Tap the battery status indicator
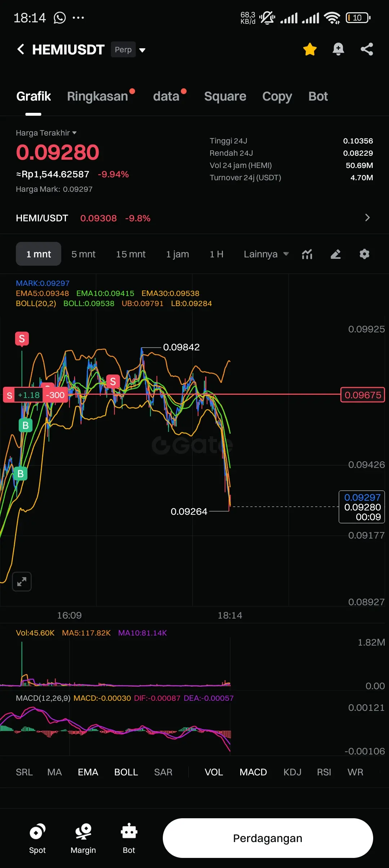Image resolution: width=389 pixels, height=868 pixels. [358, 18]
